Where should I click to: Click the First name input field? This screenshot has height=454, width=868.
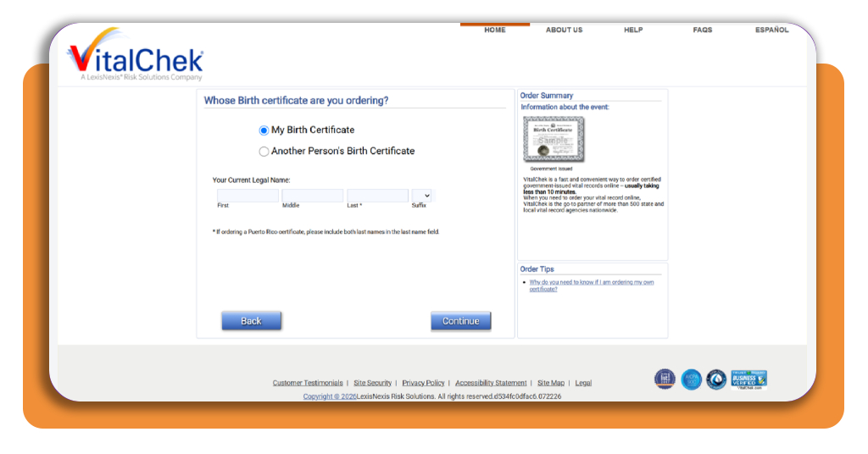pos(248,196)
